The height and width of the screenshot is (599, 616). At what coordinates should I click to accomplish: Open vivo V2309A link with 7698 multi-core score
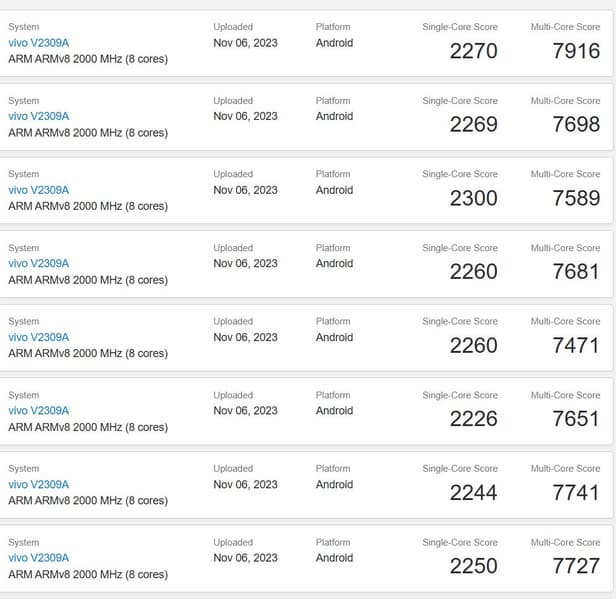38,116
